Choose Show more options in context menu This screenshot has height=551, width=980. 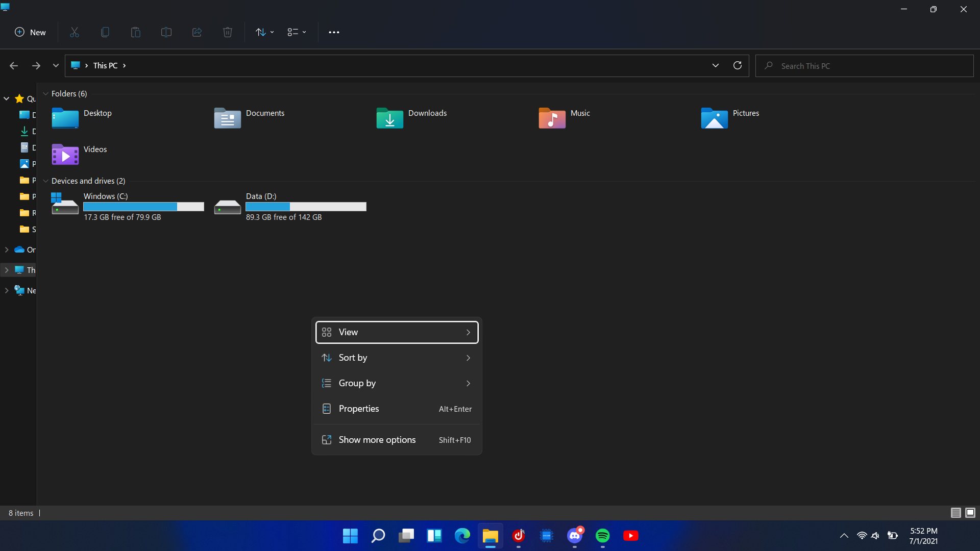coord(397,440)
